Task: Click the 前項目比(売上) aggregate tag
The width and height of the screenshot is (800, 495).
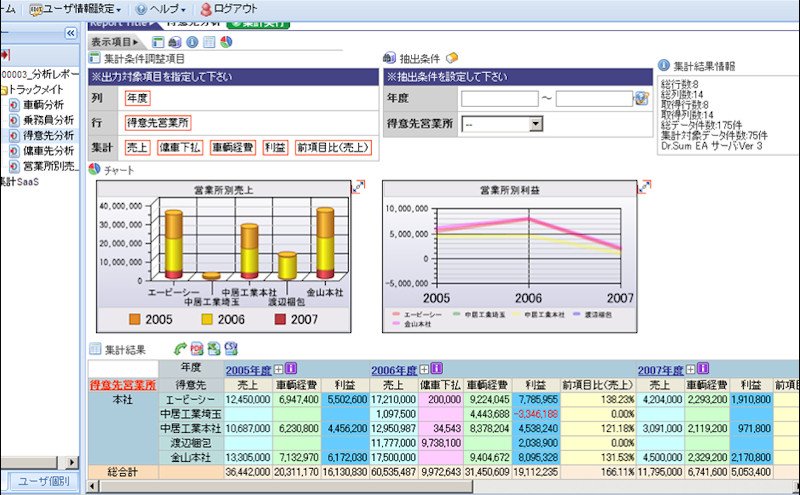Action: click(x=333, y=147)
